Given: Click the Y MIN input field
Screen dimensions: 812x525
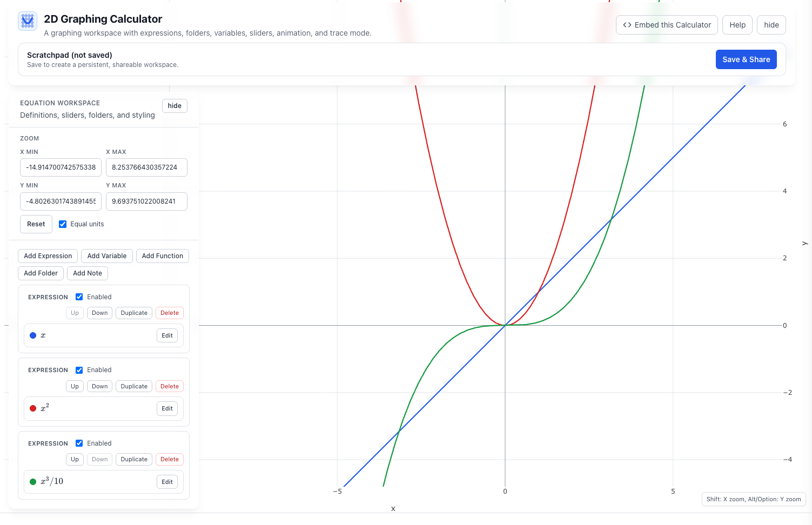Looking at the screenshot, I should click(61, 201).
